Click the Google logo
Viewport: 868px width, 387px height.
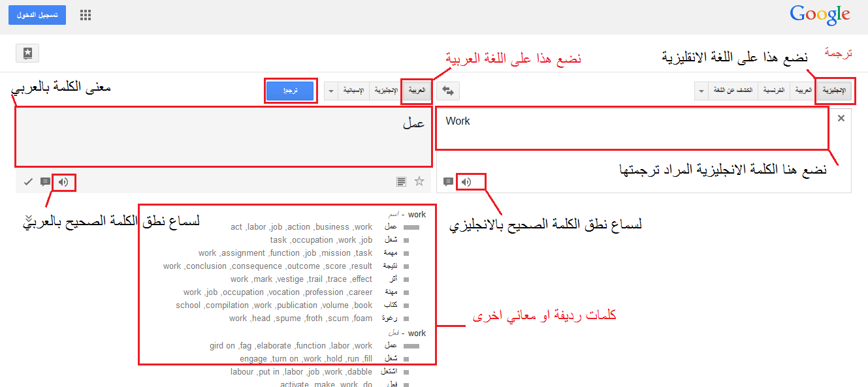tap(820, 15)
